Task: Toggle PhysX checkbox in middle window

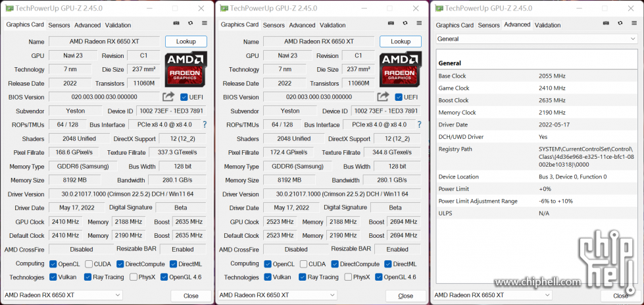Action: click(348, 277)
